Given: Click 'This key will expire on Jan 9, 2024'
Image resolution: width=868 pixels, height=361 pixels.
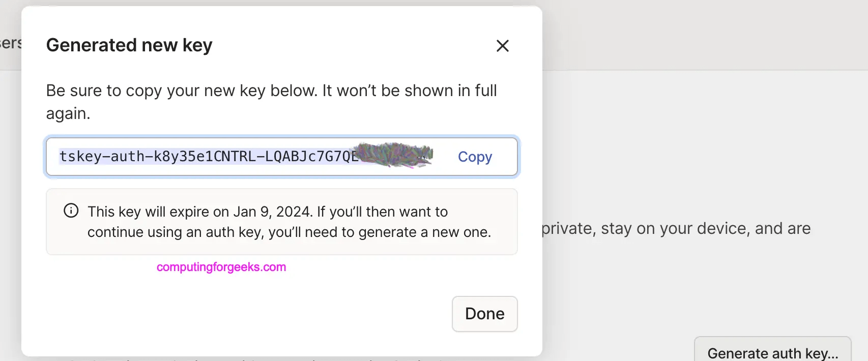Looking at the screenshot, I should 199,212.
